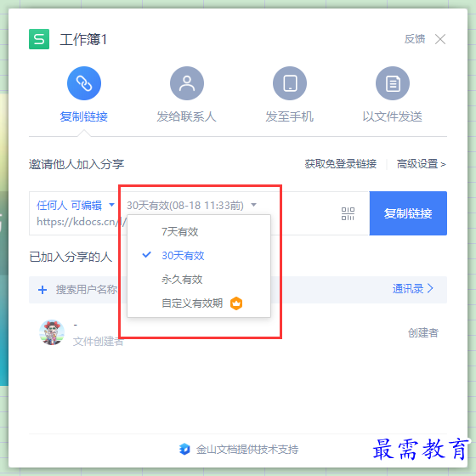Open the 通讯录 address book link

(x=413, y=289)
